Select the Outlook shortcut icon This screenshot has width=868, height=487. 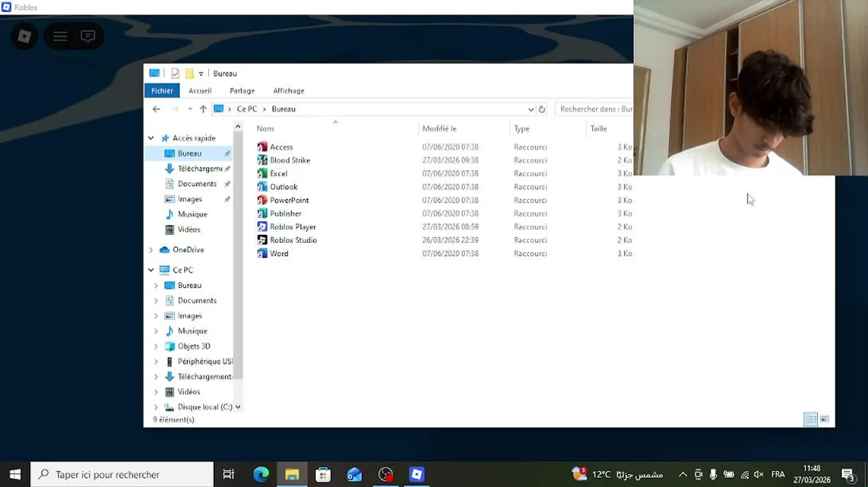click(x=262, y=187)
